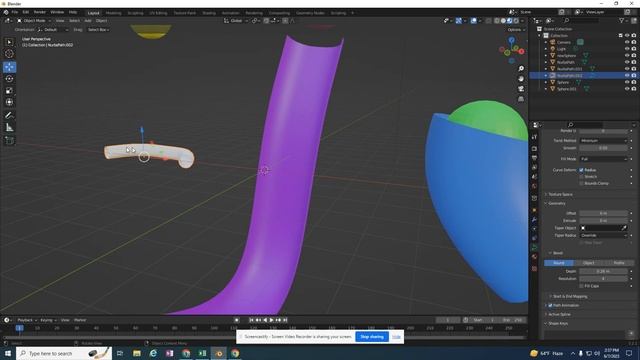Click the Extrude value field
Image resolution: width=640 pixels, height=360 pixels.
603,221
